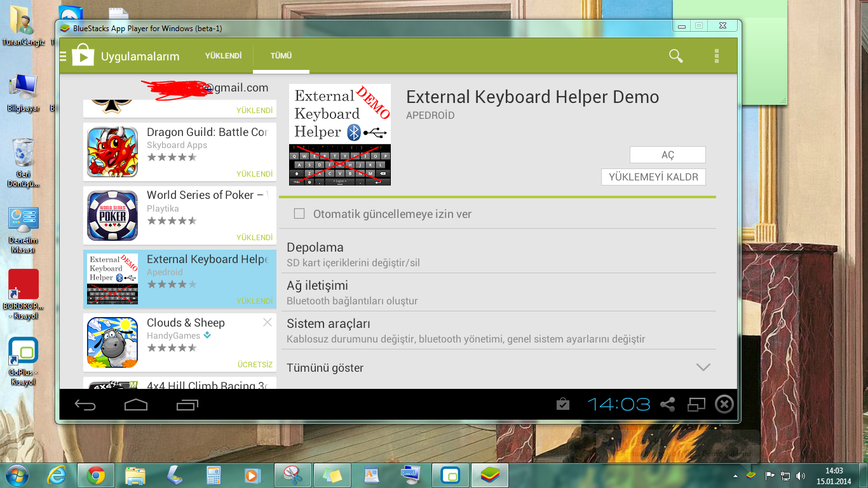Select Clouds & Sheep app icon
The image size is (868, 488).
coord(112,342)
